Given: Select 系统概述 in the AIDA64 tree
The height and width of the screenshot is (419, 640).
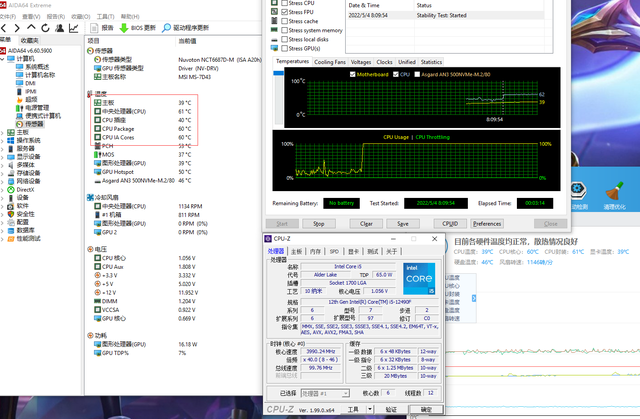Looking at the screenshot, I should tap(33, 67).
